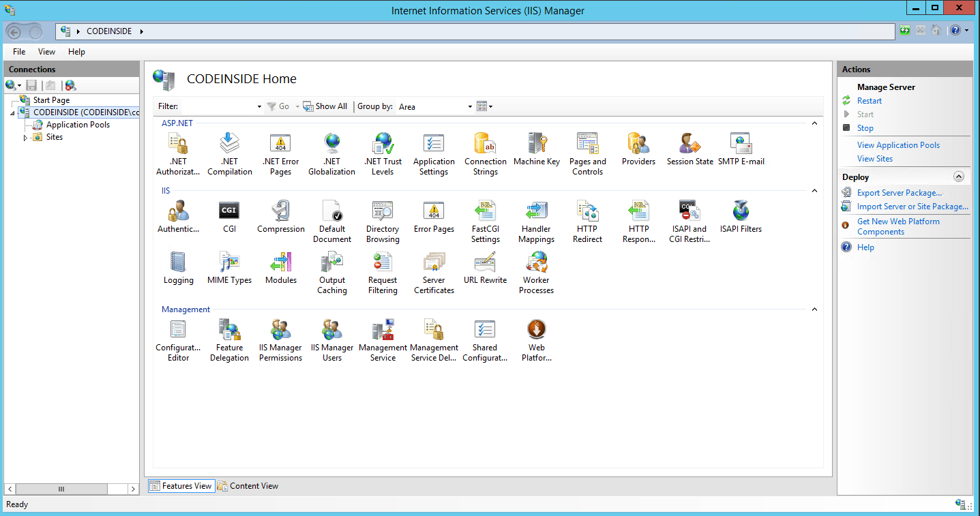The width and height of the screenshot is (980, 516).
Task: Click Show All button in toolbar
Action: [325, 106]
